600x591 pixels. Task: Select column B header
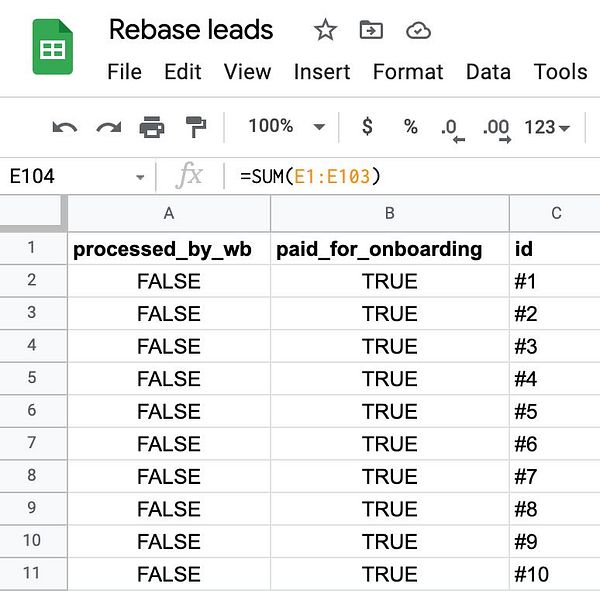pyautogui.click(x=389, y=213)
